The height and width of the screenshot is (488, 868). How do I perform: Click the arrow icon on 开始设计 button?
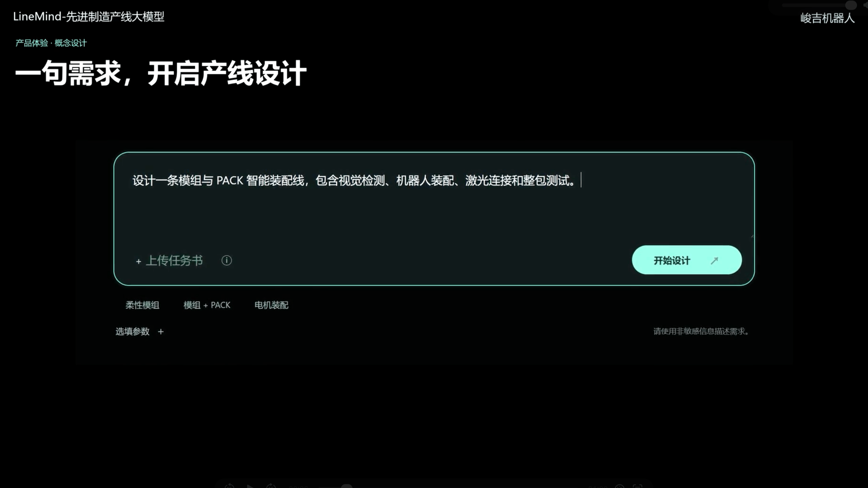tap(714, 260)
